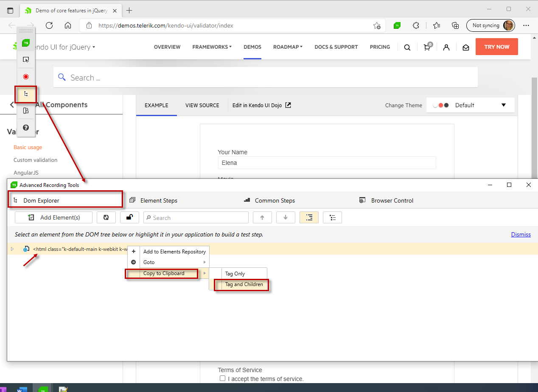Click the padlock lock icon button
The height and width of the screenshot is (392, 538).
tap(129, 217)
